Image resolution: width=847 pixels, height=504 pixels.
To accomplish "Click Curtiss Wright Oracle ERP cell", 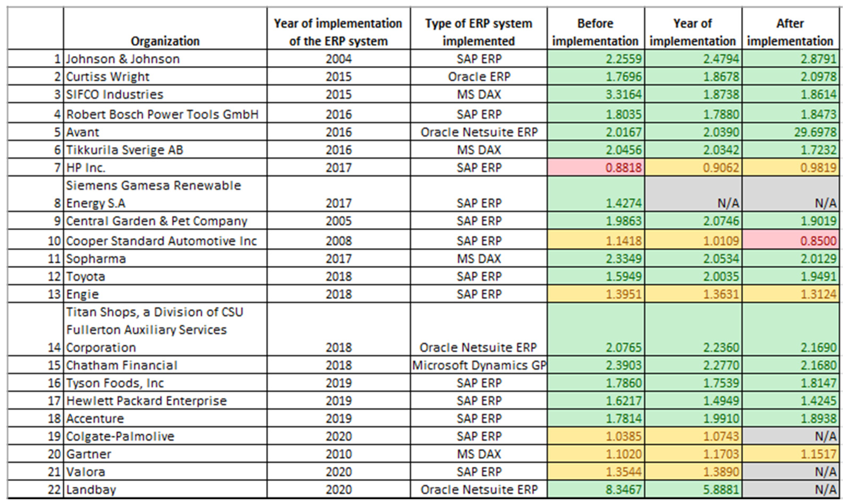I will pyautogui.click(x=478, y=77).
